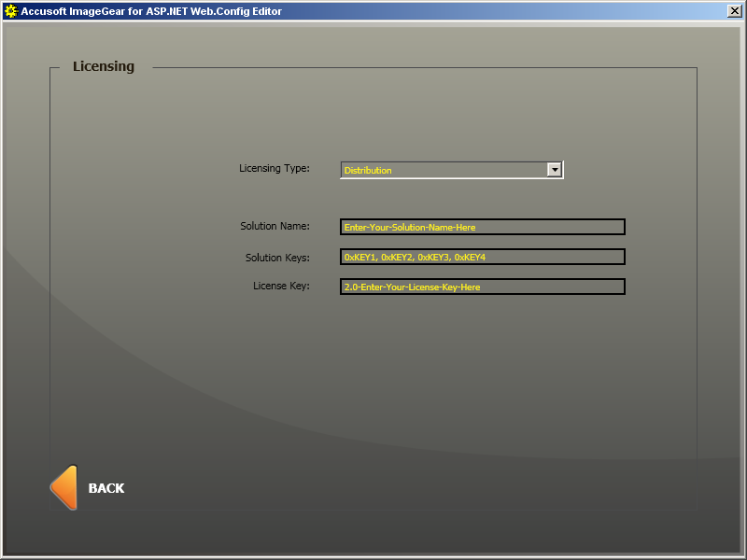Click 0xKEY4 in the Solution Keys field
The width and height of the screenshot is (747, 560).
[470, 257]
